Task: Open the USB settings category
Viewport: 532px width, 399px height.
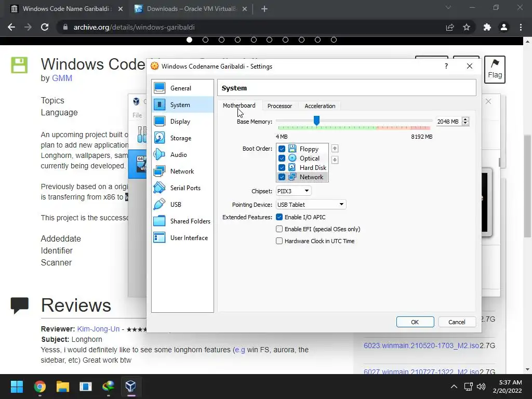Action: coord(182,205)
